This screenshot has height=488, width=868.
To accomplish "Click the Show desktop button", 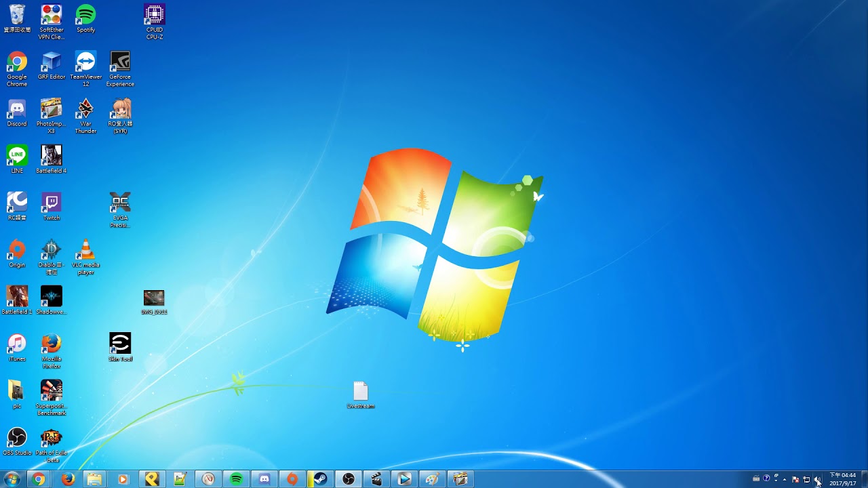I will [864, 479].
